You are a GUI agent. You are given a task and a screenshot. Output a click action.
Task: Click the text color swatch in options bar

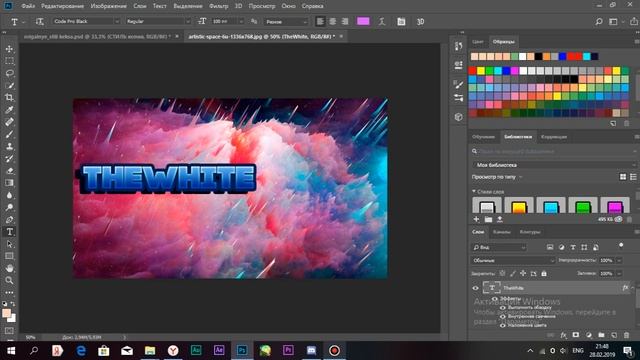tap(363, 21)
